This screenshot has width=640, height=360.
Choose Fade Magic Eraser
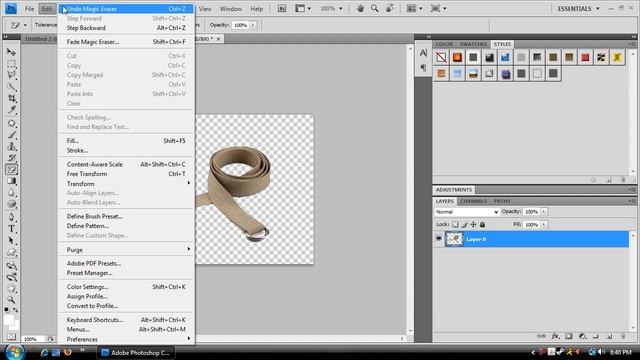[126, 42]
